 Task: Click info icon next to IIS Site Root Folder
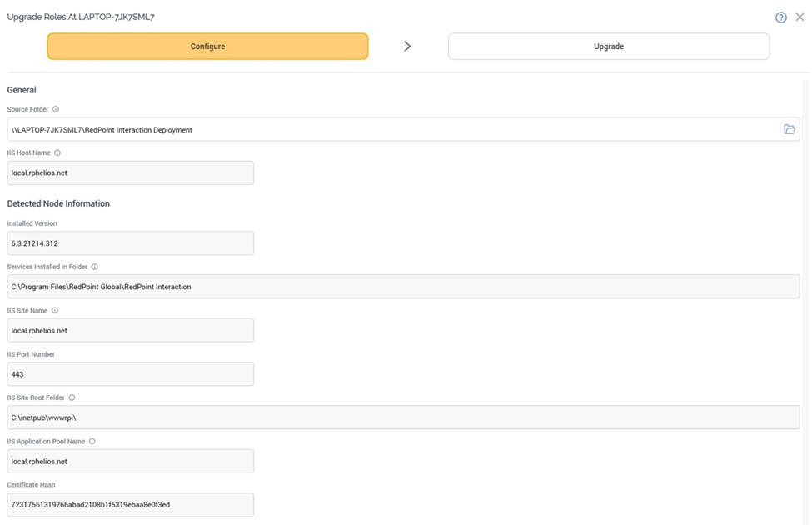[x=72, y=398]
